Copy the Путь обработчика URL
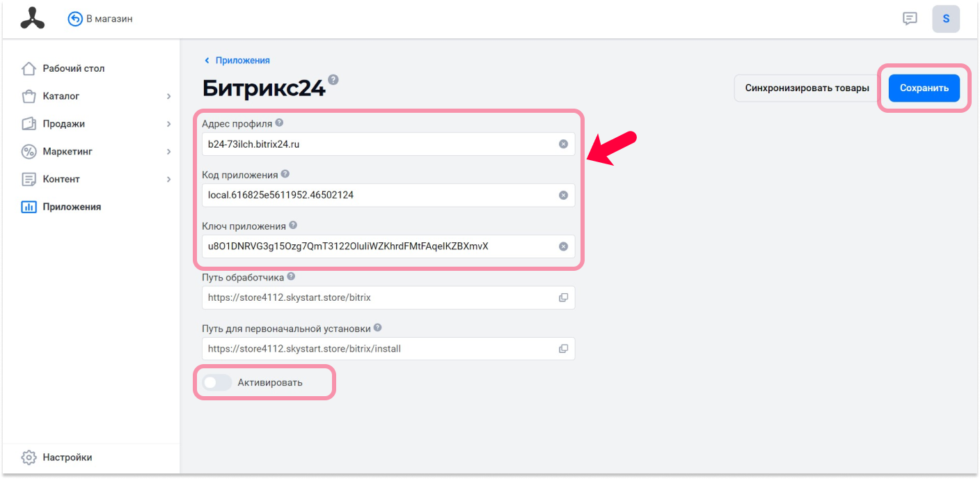 point(564,297)
